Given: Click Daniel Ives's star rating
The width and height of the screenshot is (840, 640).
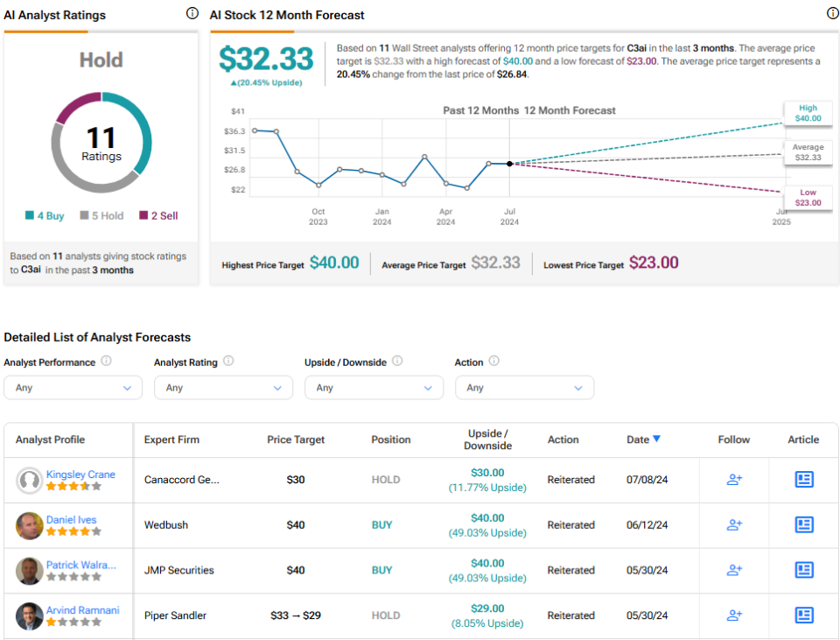Looking at the screenshot, I should click(73, 531).
